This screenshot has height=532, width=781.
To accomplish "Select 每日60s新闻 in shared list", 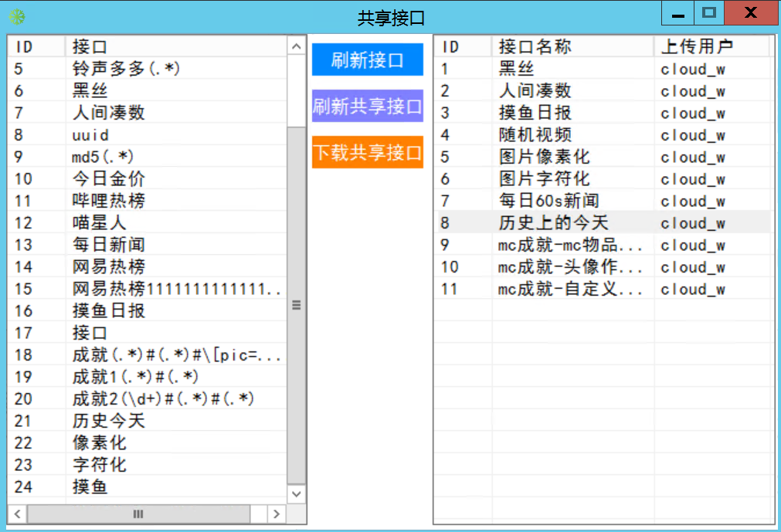I will point(548,202).
